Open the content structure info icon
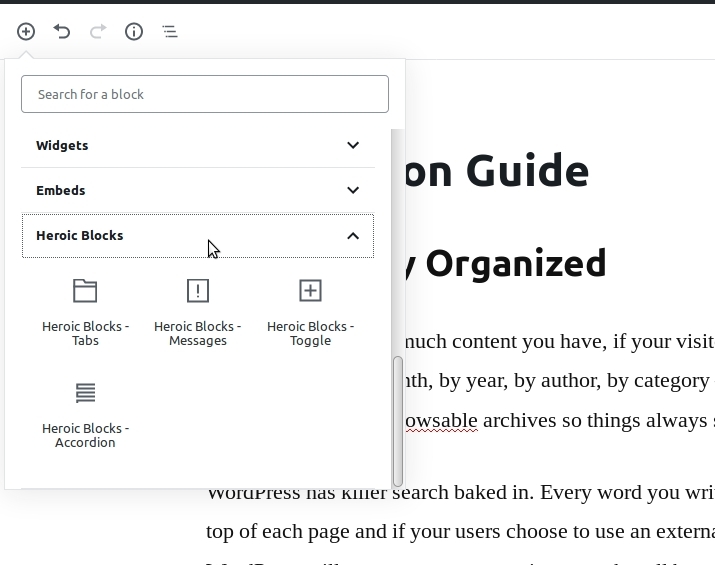The height and width of the screenshot is (565, 715). coord(134,31)
